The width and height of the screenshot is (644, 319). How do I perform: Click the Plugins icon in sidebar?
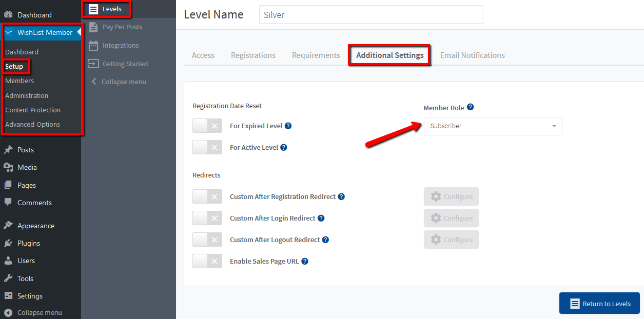click(x=8, y=244)
